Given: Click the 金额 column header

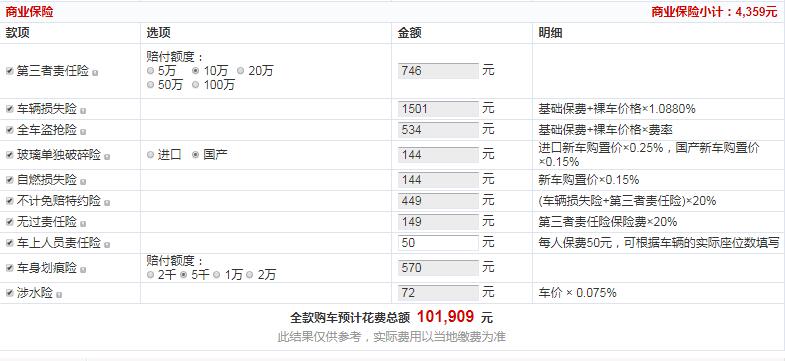Looking at the screenshot, I should pyautogui.click(x=410, y=33).
